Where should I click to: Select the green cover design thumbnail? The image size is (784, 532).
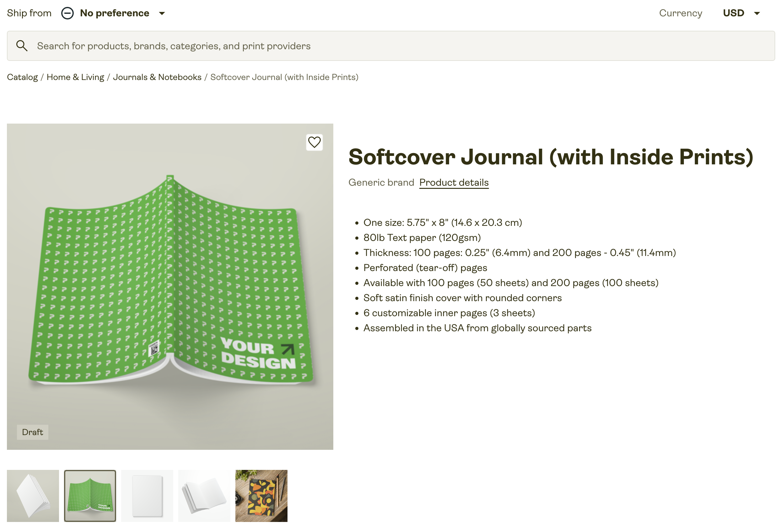90,496
